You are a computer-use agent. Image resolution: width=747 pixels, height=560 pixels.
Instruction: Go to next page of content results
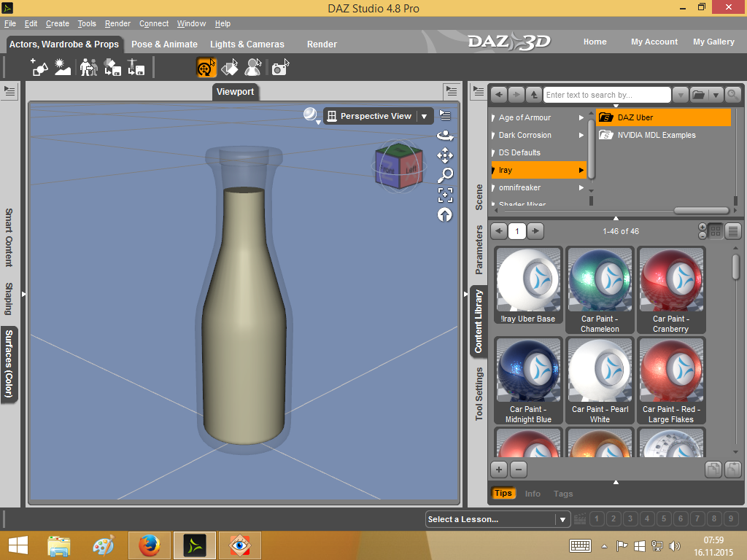point(535,231)
